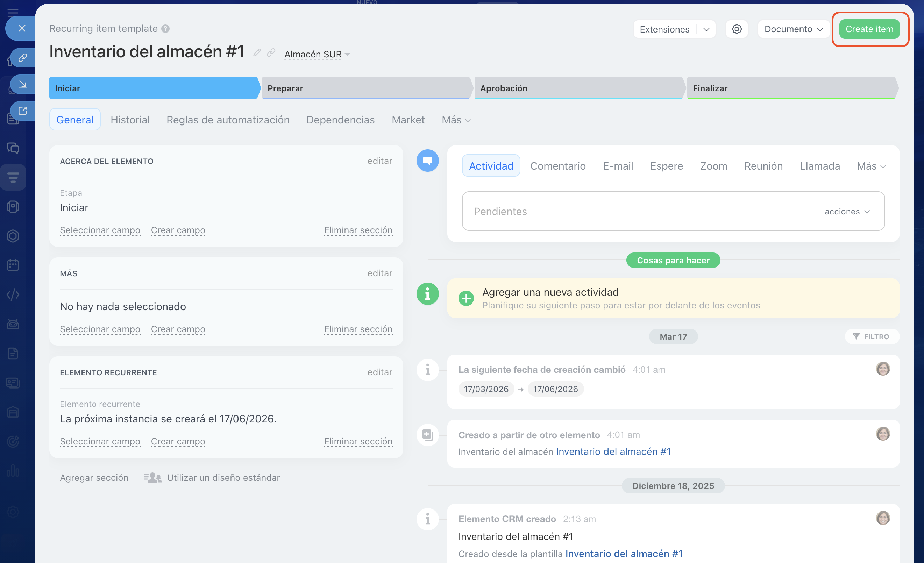
Task: Open the calendar icon in left sidebar
Action: (13, 265)
